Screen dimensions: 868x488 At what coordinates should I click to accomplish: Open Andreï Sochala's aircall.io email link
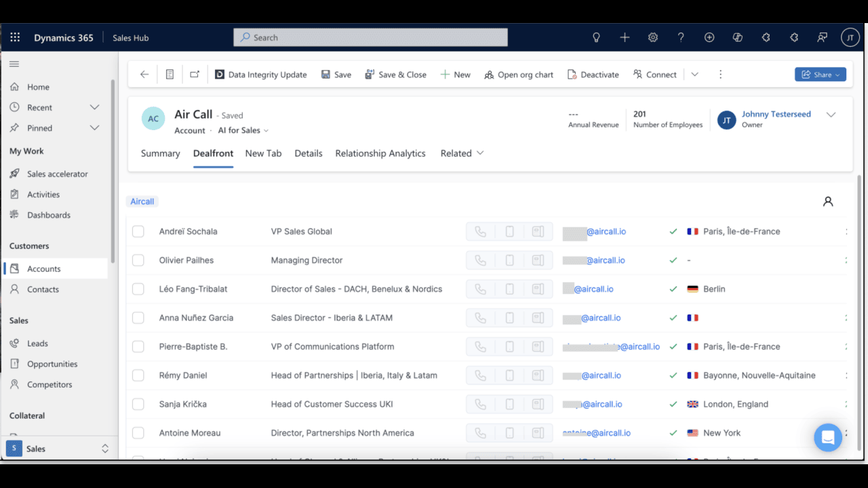606,232
